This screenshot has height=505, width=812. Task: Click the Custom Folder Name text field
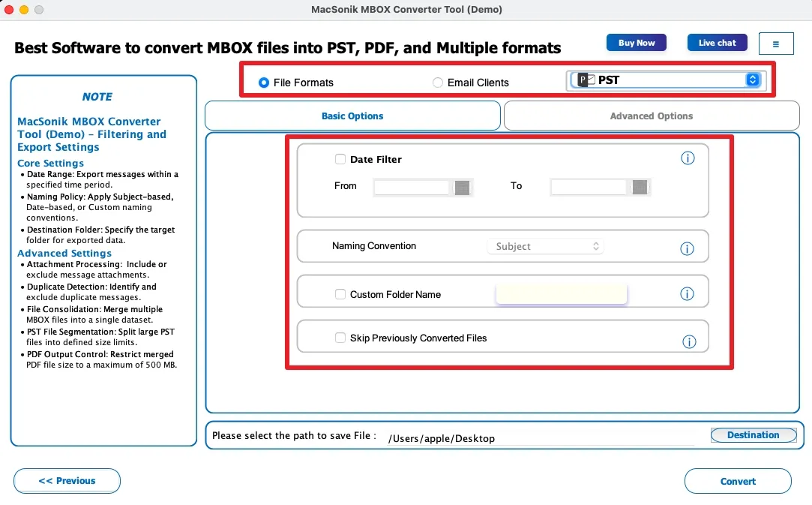[562, 294]
